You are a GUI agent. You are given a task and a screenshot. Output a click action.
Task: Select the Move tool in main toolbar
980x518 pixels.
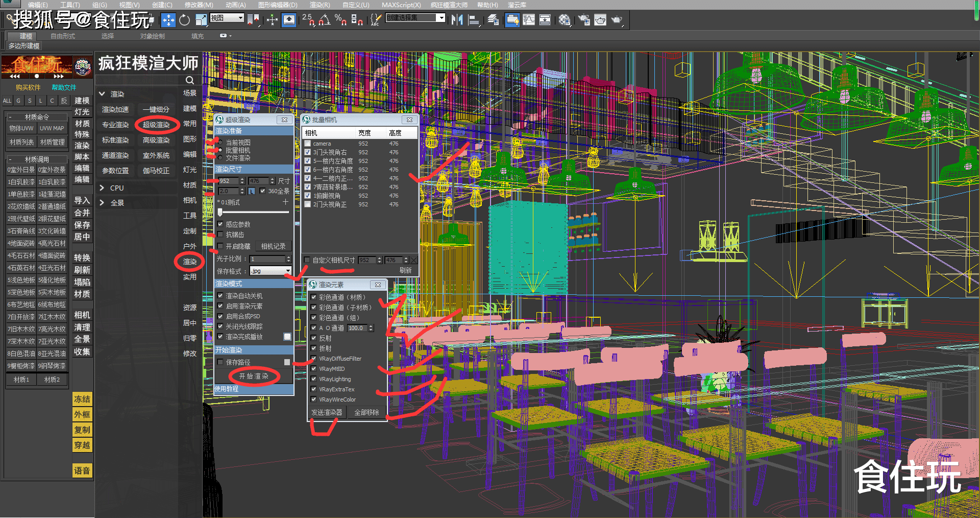coord(168,20)
